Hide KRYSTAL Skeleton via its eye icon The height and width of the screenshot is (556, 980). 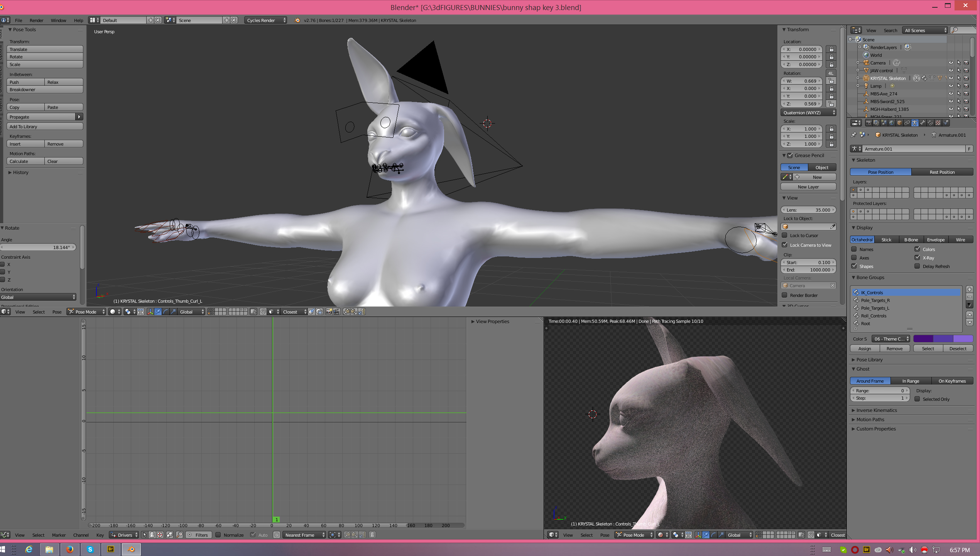pyautogui.click(x=951, y=78)
